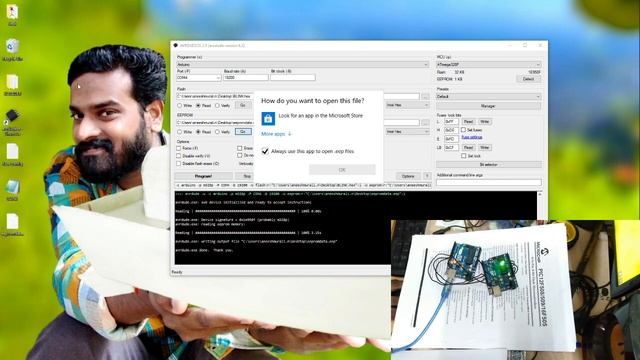Open the MCU dropdown showing ATmega328P
640x360 pixels.
click(489, 64)
